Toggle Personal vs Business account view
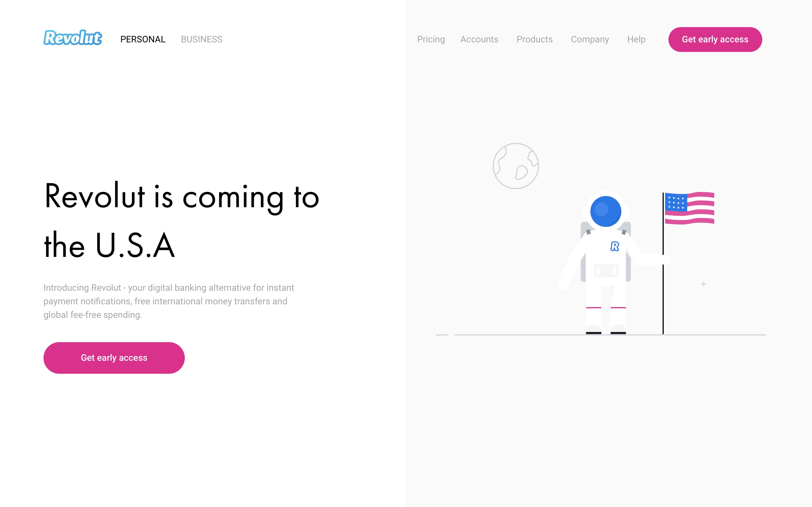Image resolution: width=812 pixels, height=507 pixels. [x=201, y=39]
